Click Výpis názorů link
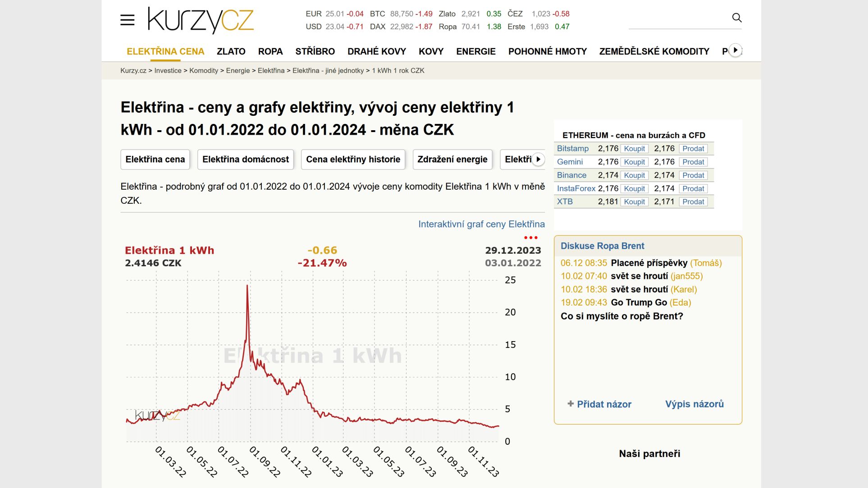This screenshot has width=868, height=488. [694, 404]
